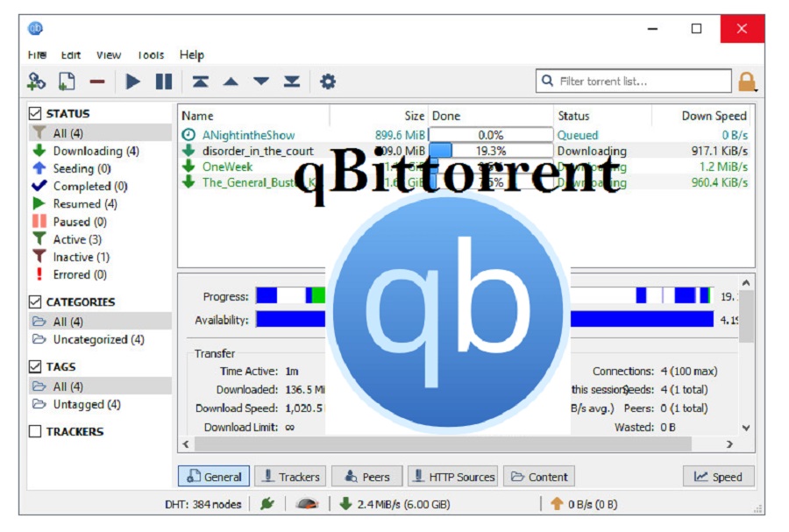
Task: Enable the TRACKERS section checkbox
Action: click(x=35, y=431)
